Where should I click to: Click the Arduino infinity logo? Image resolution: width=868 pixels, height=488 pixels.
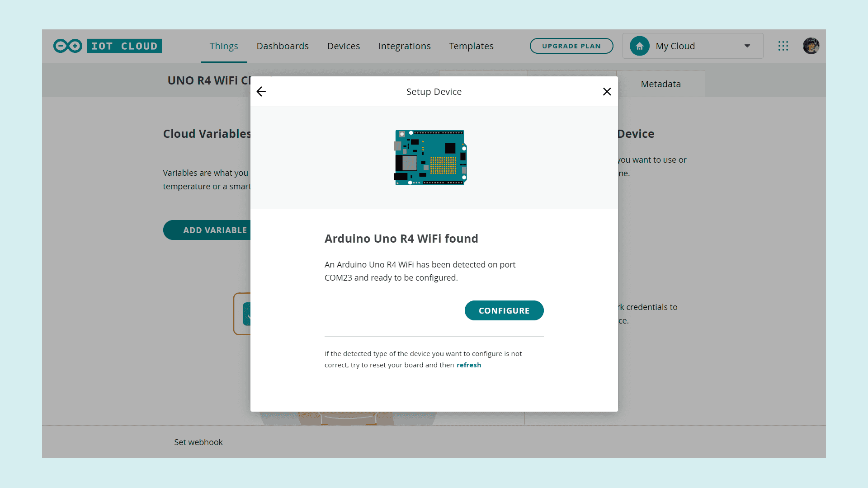point(68,46)
